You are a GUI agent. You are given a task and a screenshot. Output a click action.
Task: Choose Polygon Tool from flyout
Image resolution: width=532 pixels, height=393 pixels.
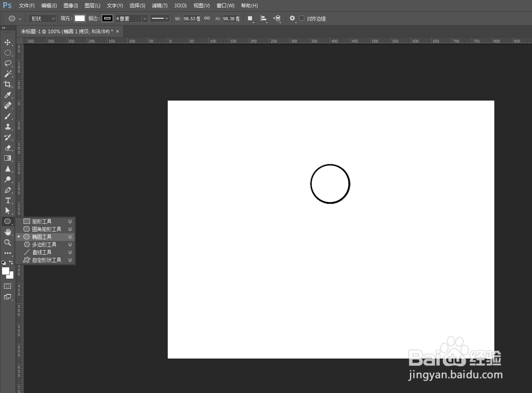(x=45, y=245)
